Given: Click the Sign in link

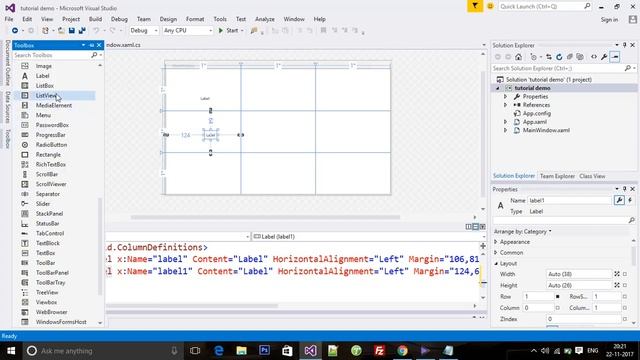Looking at the screenshot, I should click(x=609, y=20).
